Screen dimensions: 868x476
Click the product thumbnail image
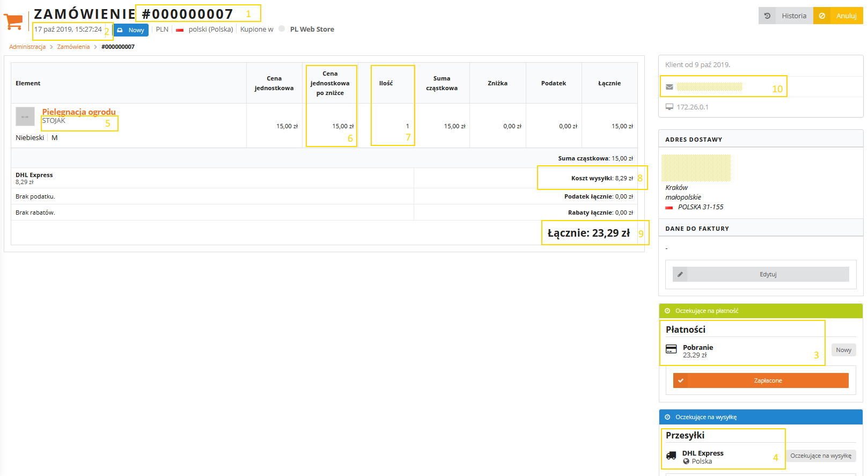(x=25, y=116)
